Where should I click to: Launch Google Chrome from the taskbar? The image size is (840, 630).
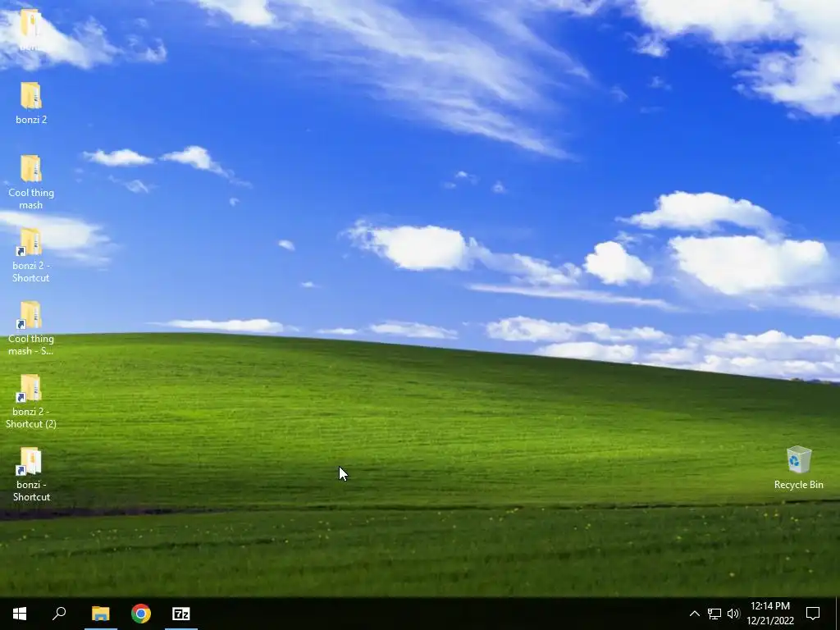(x=141, y=614)
